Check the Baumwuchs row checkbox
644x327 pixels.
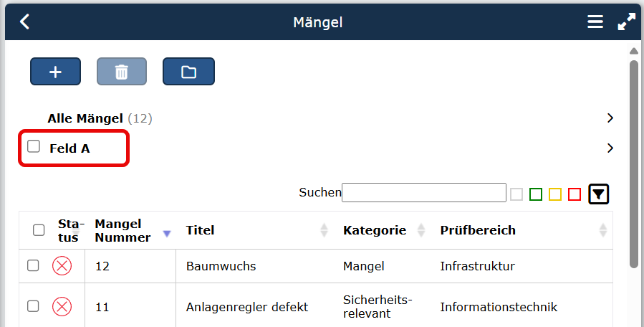[33, 265]
